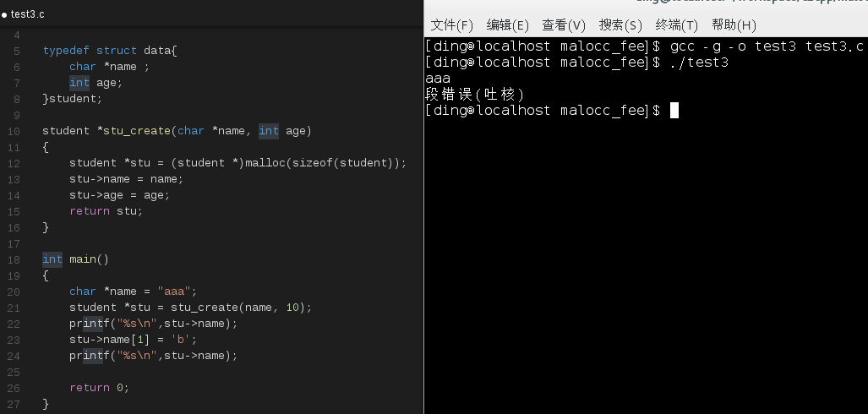Click the unsaved dot on test3.c tab
Screen dimensions: 868x414
click(x=4, y=15)
